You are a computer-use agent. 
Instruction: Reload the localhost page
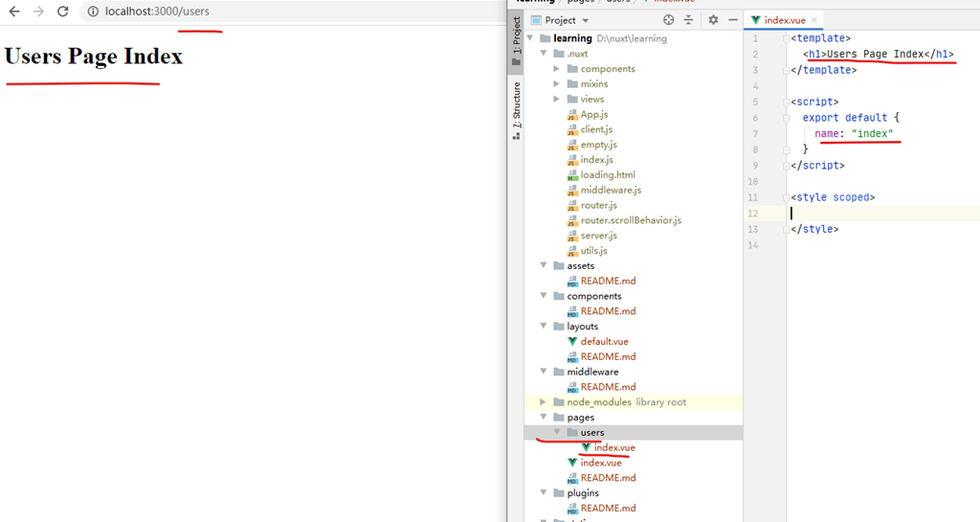click(x=62, y=11)
